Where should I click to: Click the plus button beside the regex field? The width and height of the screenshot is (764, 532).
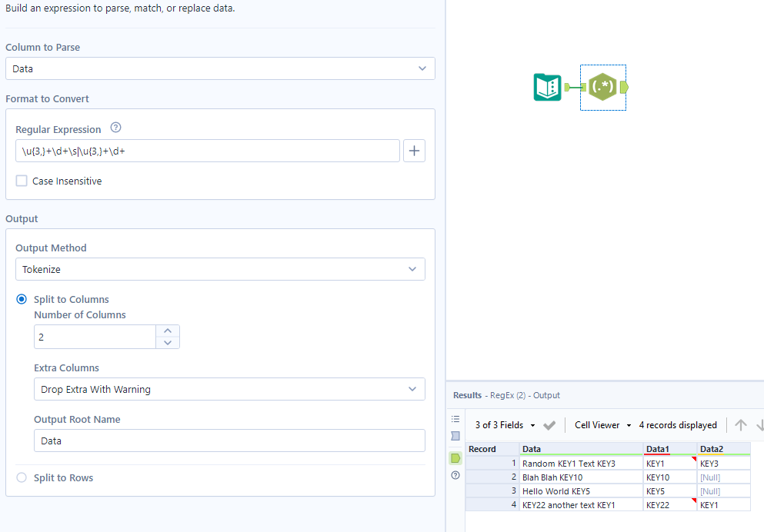(414, 151)
